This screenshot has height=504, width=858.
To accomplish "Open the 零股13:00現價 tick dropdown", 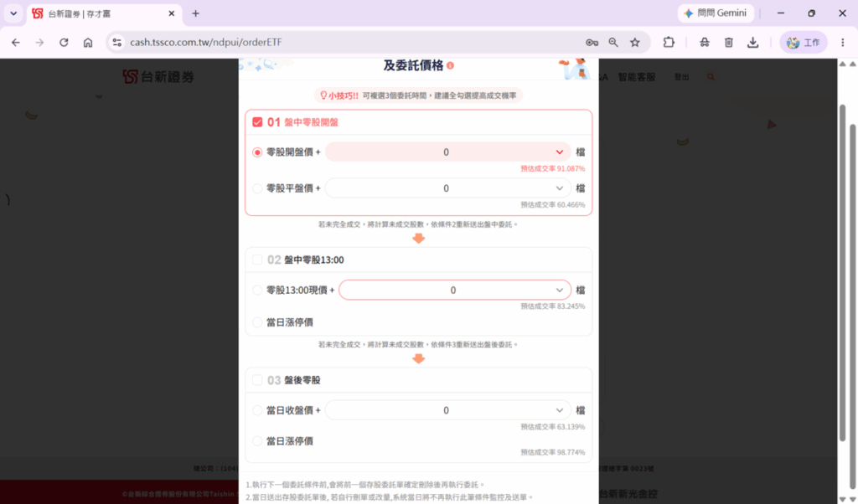I will tap(455, 290).
